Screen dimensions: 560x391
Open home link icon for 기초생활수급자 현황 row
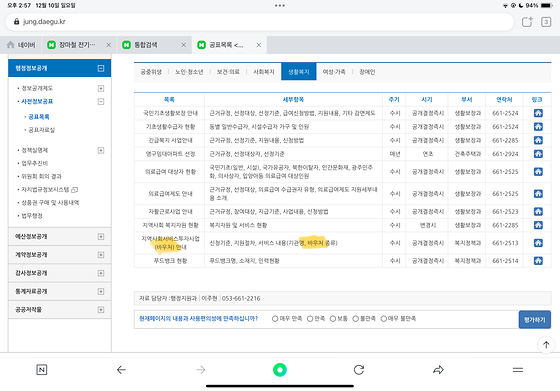(x=538, y=127)
